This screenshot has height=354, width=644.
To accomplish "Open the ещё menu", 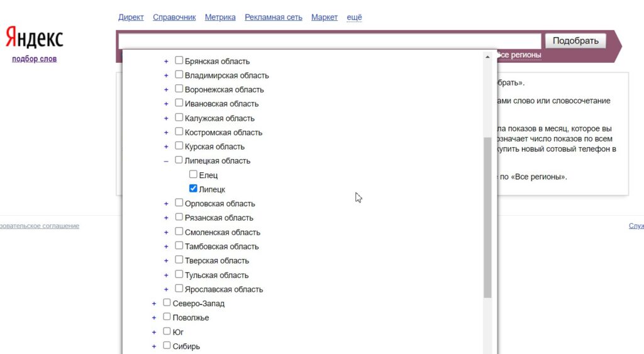I will pyautogui.click(x=355, y=17).
